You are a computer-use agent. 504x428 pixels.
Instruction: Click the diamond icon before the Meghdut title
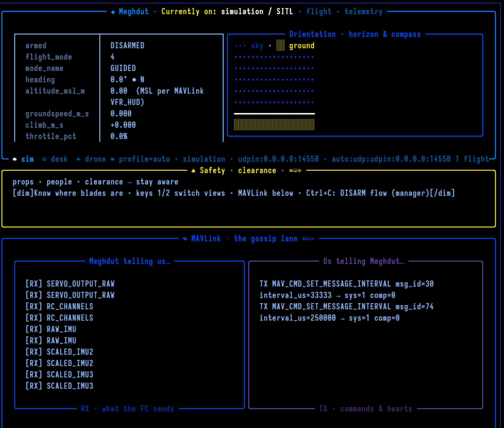[x=113, y=12]
